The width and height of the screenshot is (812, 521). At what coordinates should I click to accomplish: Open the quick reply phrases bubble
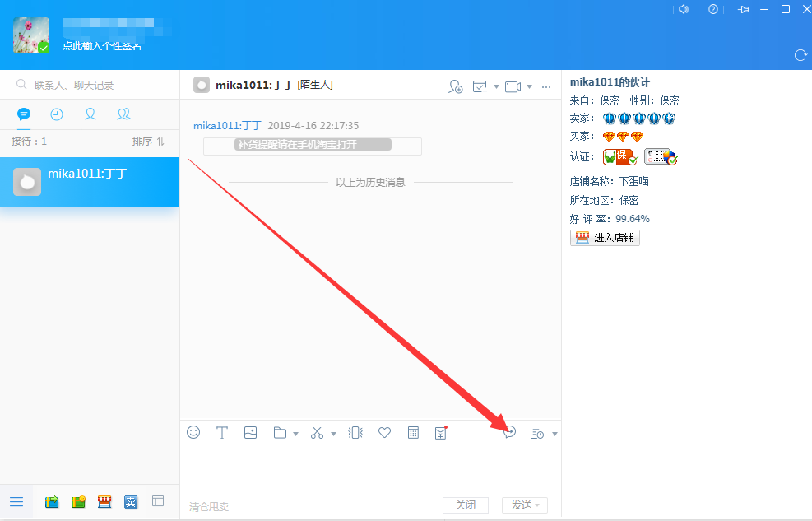point(509,431)
